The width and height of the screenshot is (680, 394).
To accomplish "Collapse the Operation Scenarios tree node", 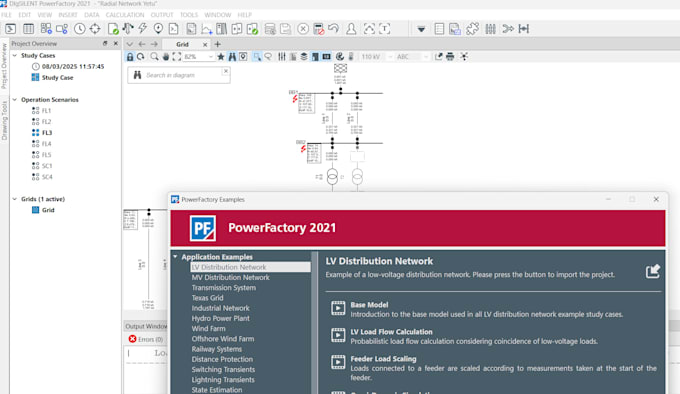I will [x=15, y=100].
